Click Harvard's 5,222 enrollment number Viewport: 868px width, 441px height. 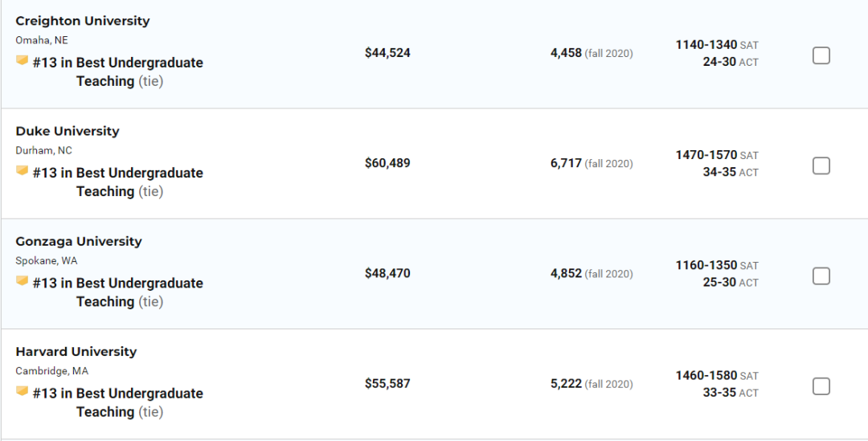[566, 383]
